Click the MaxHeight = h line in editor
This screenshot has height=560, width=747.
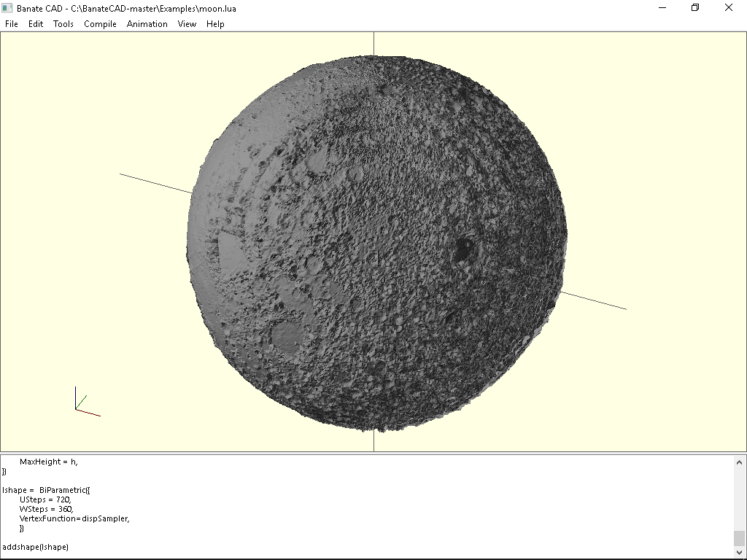pyautogui.click(x=48, y=461)
